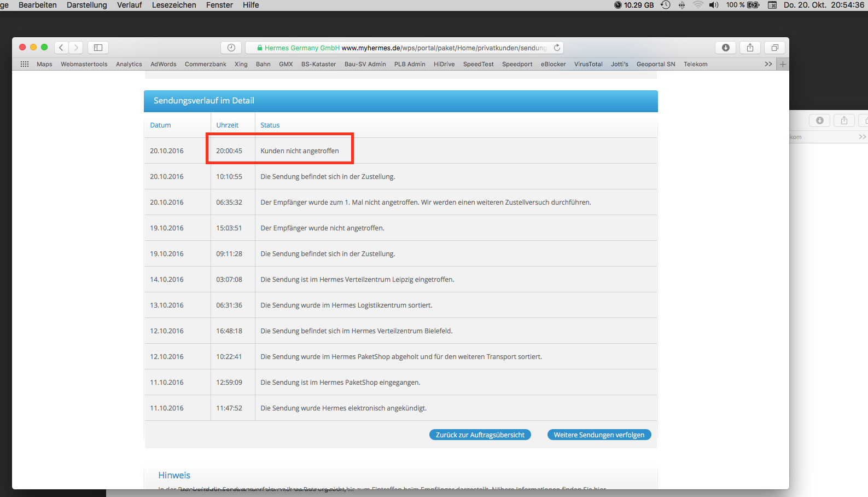Click Weitere Sendungen verfolgen button

599,435
